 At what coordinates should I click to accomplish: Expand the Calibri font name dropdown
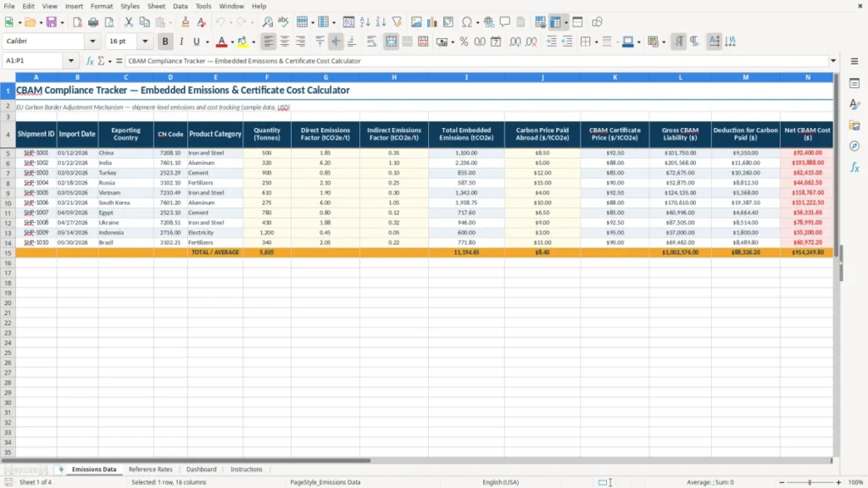[x=92, y=41]
